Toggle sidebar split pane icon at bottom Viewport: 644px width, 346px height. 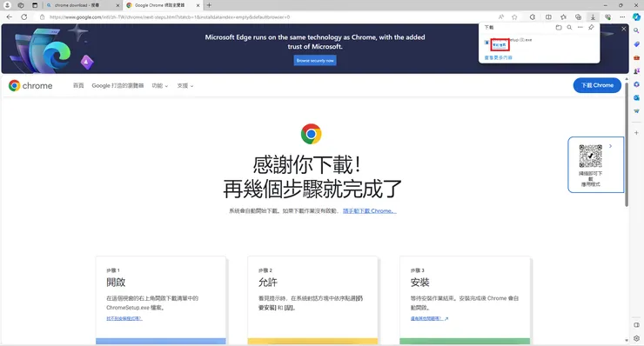coord(636,325)
